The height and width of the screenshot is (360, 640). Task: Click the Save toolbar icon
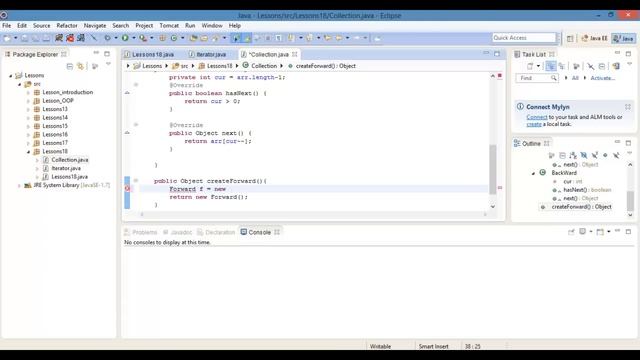click(x=24, y=38)
